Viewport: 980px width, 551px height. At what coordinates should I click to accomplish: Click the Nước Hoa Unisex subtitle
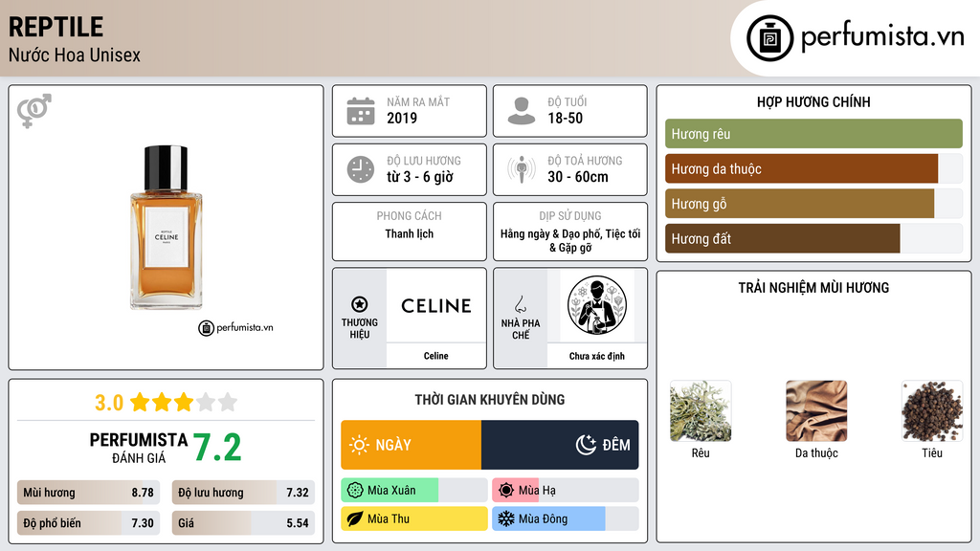pos(75,55)
